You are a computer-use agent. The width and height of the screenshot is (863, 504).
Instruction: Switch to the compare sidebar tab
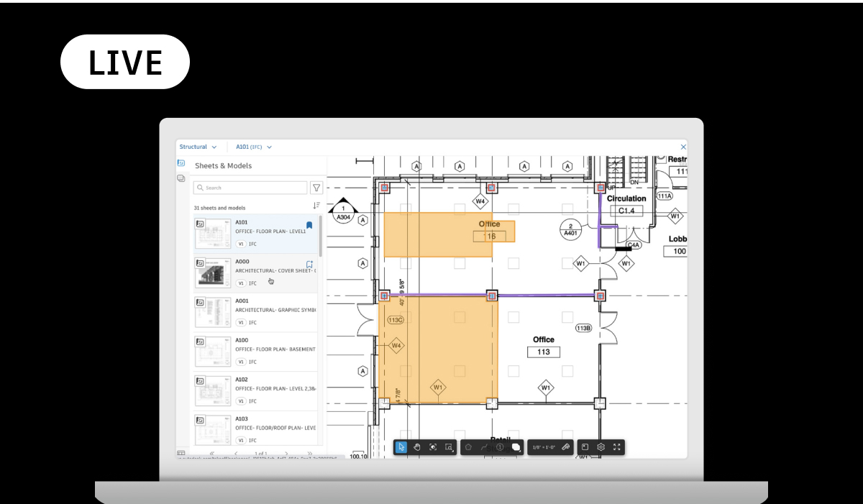(x=181, y=178)
